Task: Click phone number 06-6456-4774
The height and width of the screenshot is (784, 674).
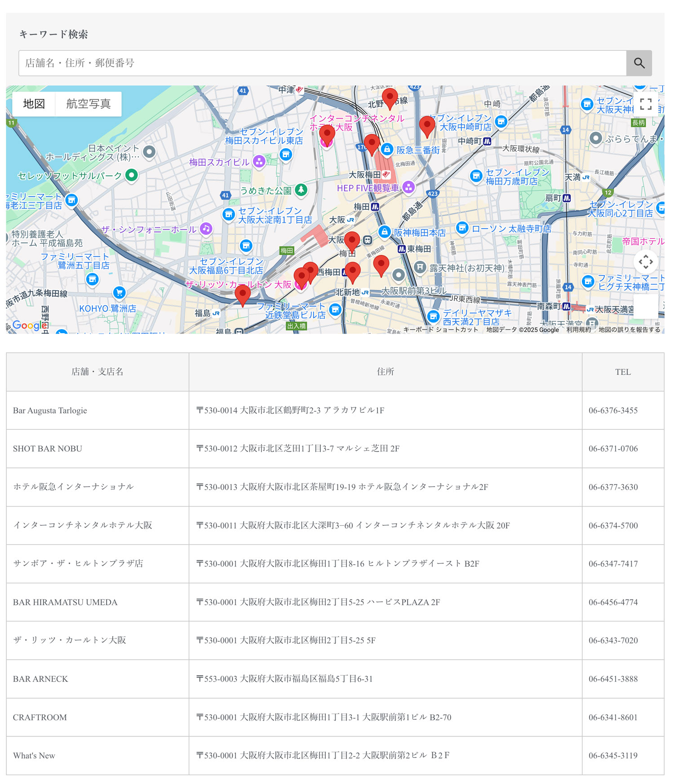Action: tap(613, 602)
